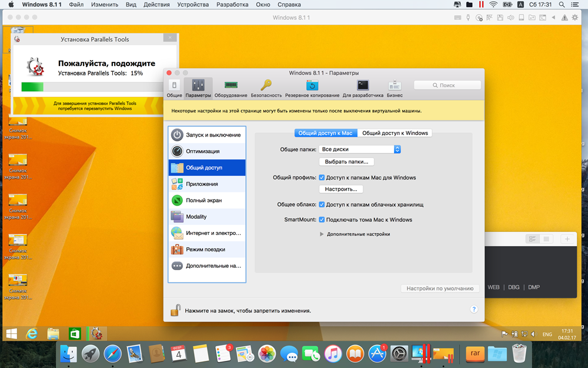
Task: Toggle Доступ к папкам облачных хранилищ checkbox
Action: (x=322, y=205)
